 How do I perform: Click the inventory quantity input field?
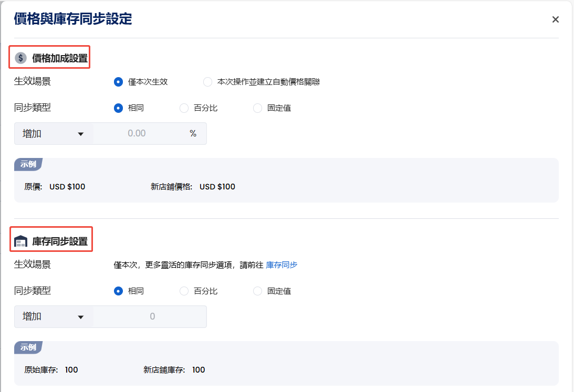[151, 317]
